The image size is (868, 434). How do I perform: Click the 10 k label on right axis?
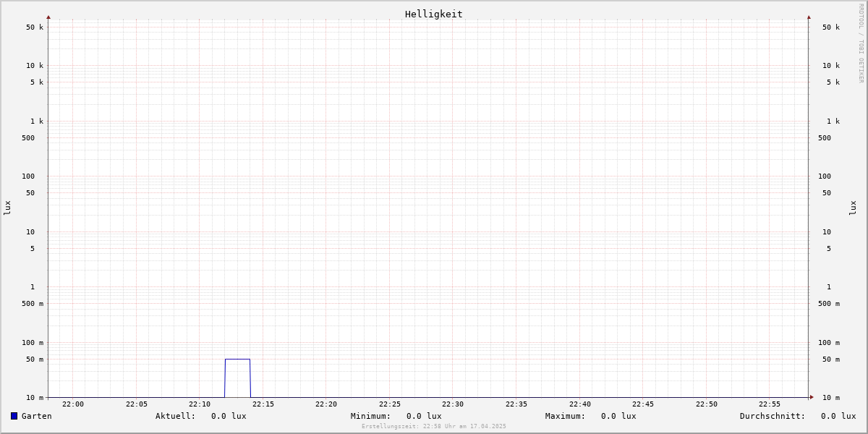831,66
